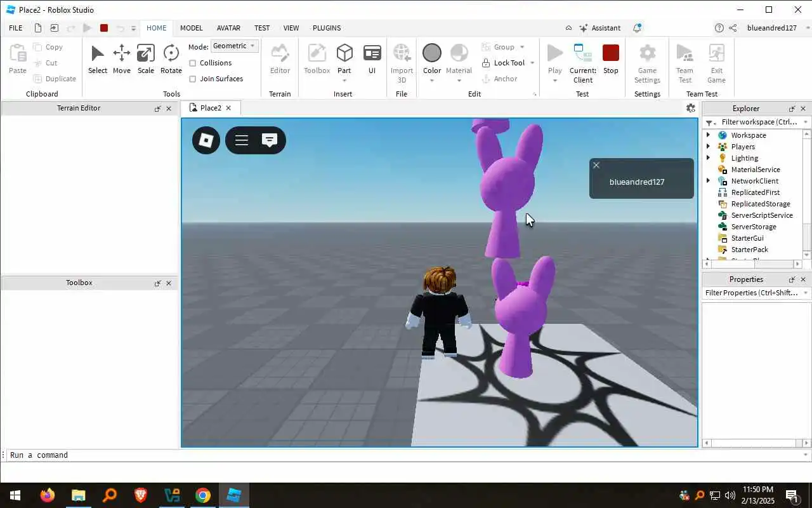812x508 pixels.
Task: Select StarterPack in Explorer
Action: (x=749, y=250)
